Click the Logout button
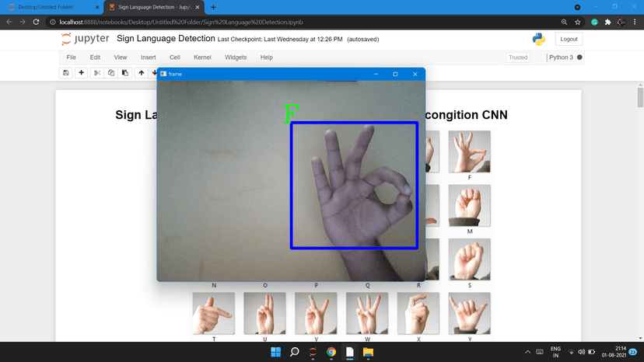644x362 pixels. 569,39
